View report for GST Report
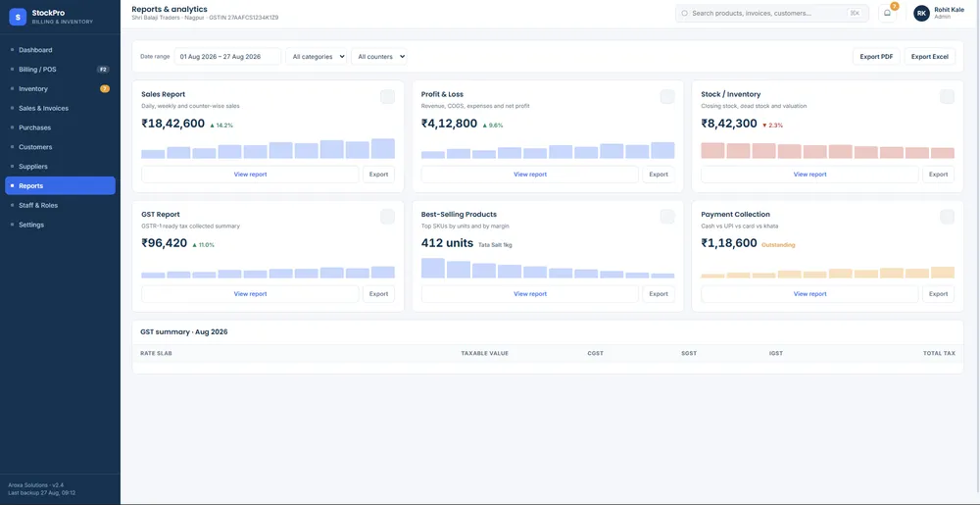Image resolution: width=980 pixels, height=505 pixels. [250, 294]
